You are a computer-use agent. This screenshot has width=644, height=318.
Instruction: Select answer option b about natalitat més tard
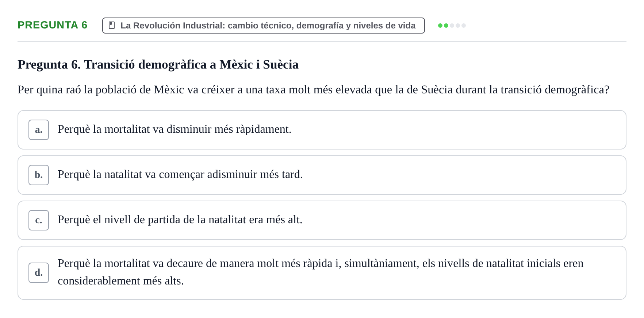coord(322,175)
